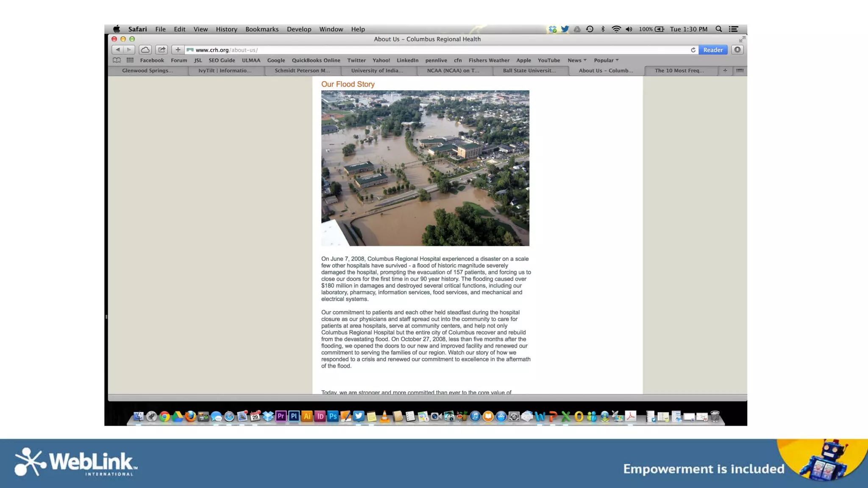The height and width of the screenshot is (488, 868).
Task: Toggle Wi-Fi status menu in menu bar
Action: point(616,29)
